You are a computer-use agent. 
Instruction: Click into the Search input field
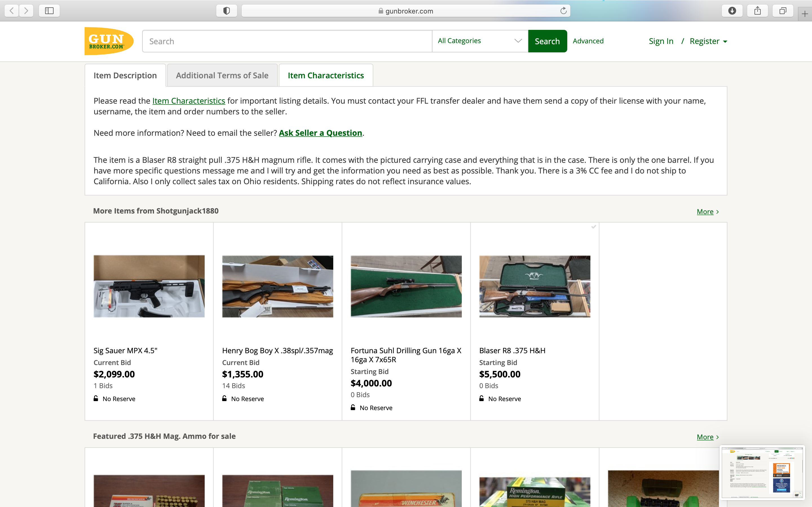287,41
